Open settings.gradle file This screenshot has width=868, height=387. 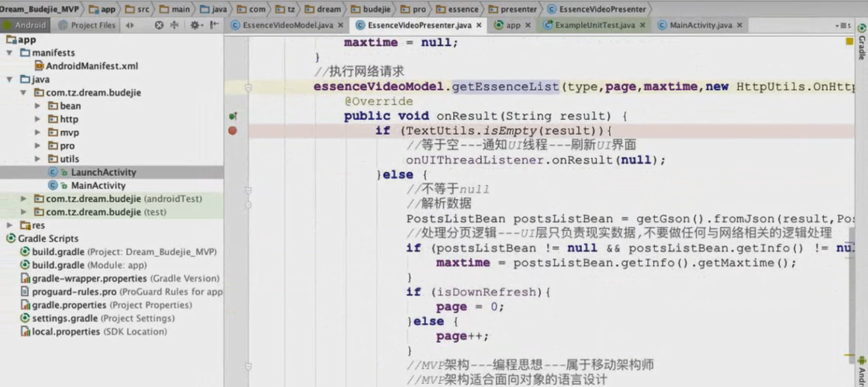[x=98, y=318]
